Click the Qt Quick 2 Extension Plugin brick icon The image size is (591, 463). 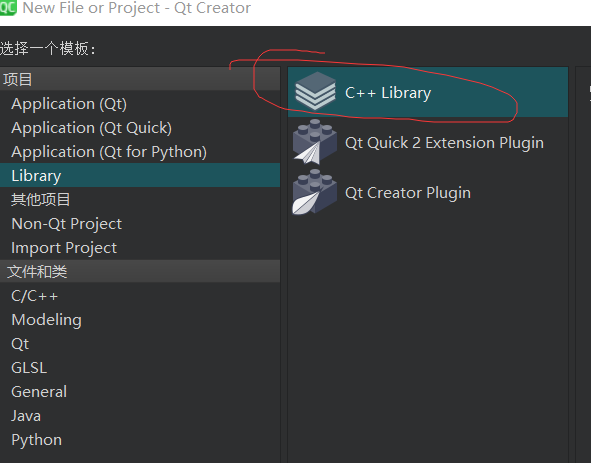tap(315, 142)
